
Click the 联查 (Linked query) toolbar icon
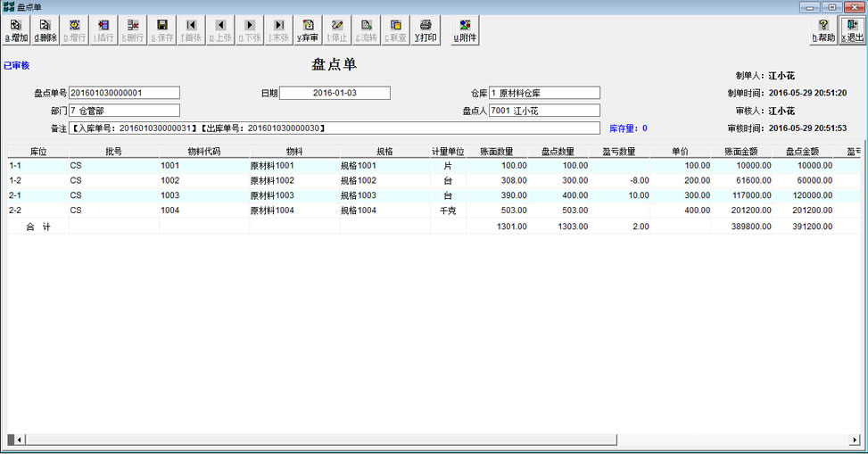pyautogui.click(x=396, y=30)
